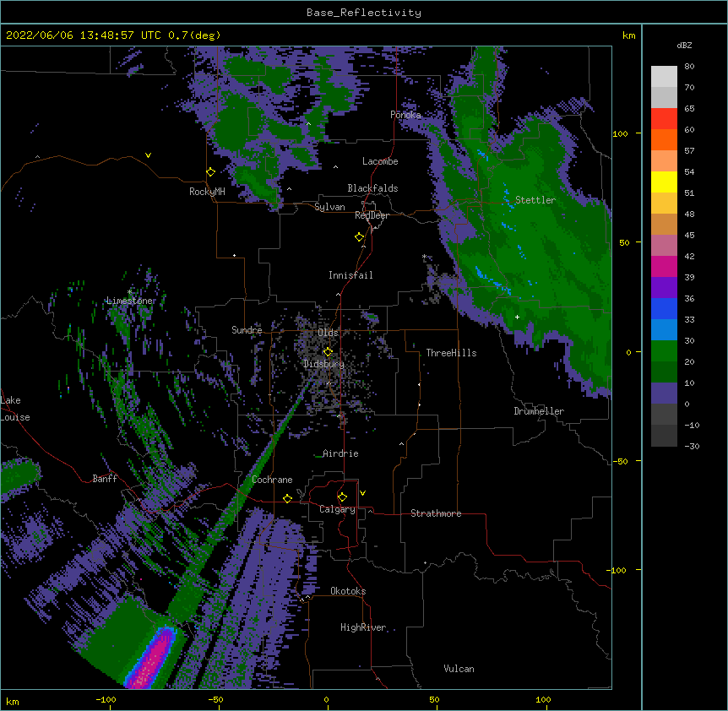Click the RockyMH label
The height and width of the screenshot is (711, 728).
(207, 192)
